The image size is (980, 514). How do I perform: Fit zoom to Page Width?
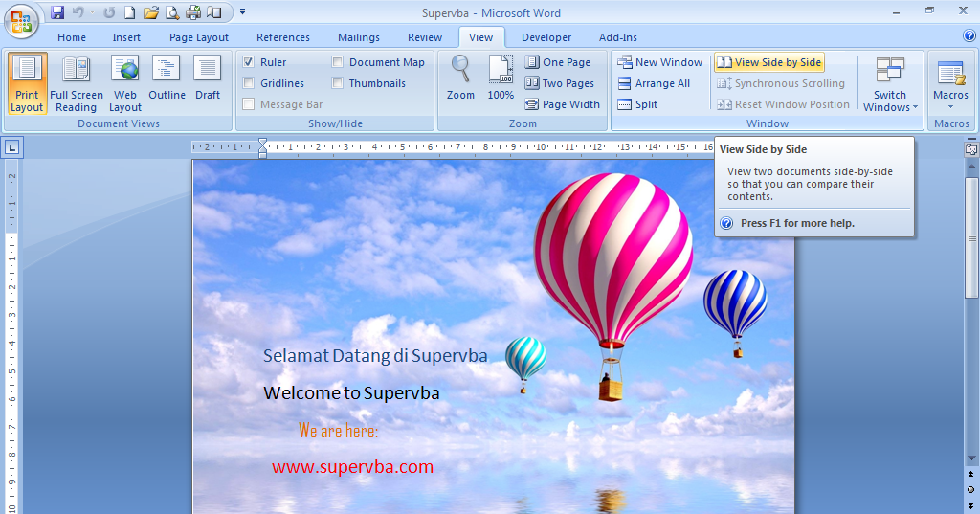point(563,104)
